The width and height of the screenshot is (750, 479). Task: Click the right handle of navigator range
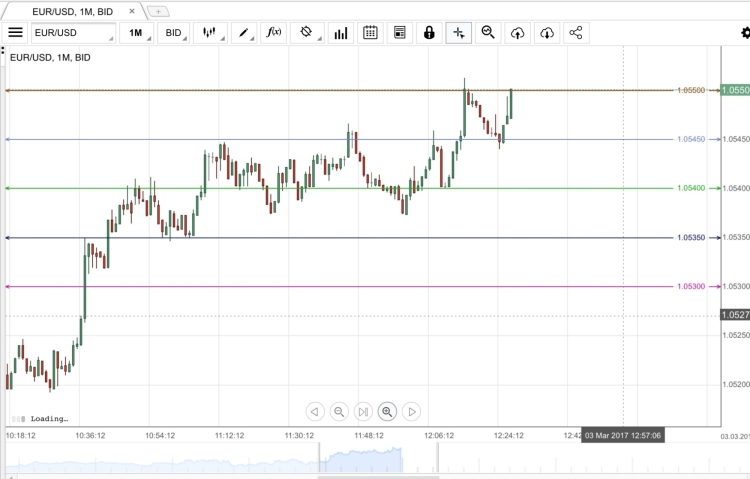point(437,458)
